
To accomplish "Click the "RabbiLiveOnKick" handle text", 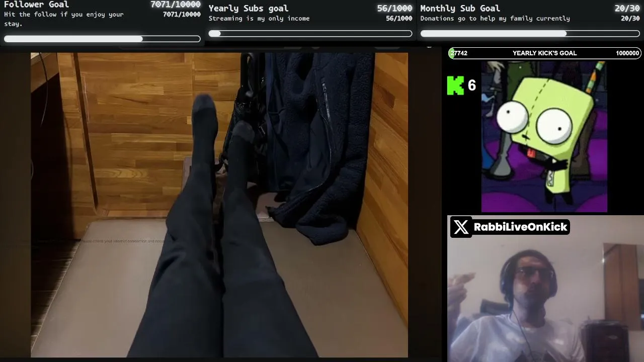I will (521, 227).
